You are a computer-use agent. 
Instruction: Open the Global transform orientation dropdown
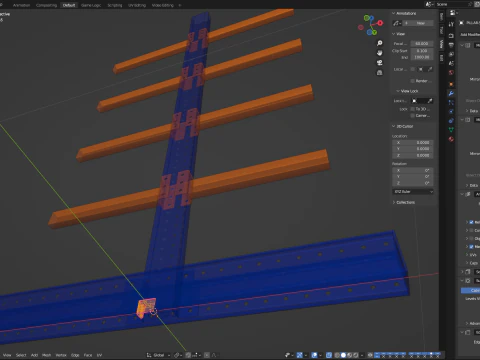[x=158, y=355]
